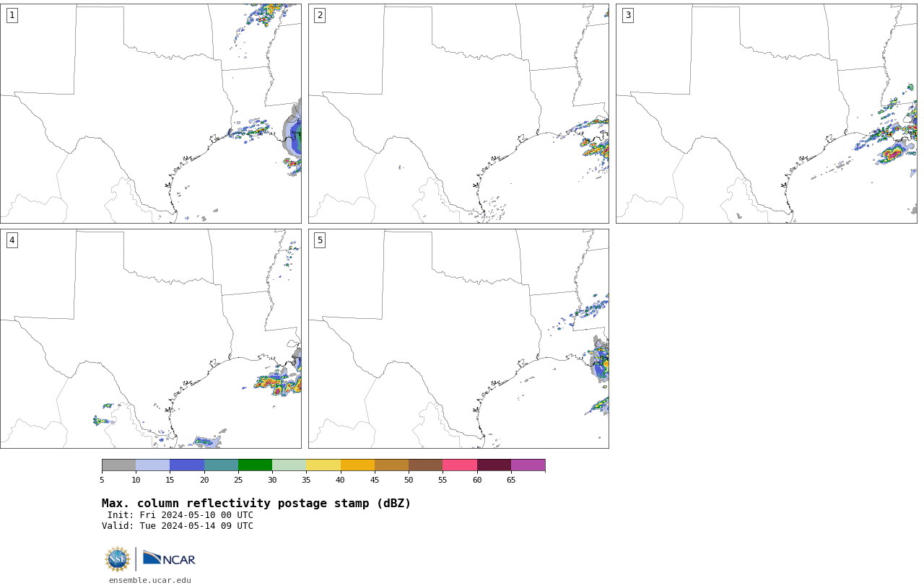This screenshot has width=924, height=588.
Task: Click the colorbar tick label 5
Action: [x=102, y=480]
